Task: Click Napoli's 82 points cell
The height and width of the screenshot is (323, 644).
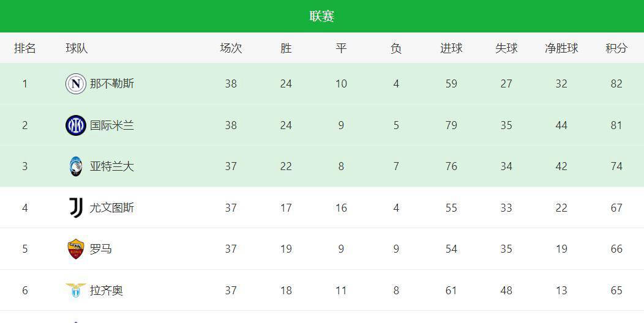Action: [616, 84]
